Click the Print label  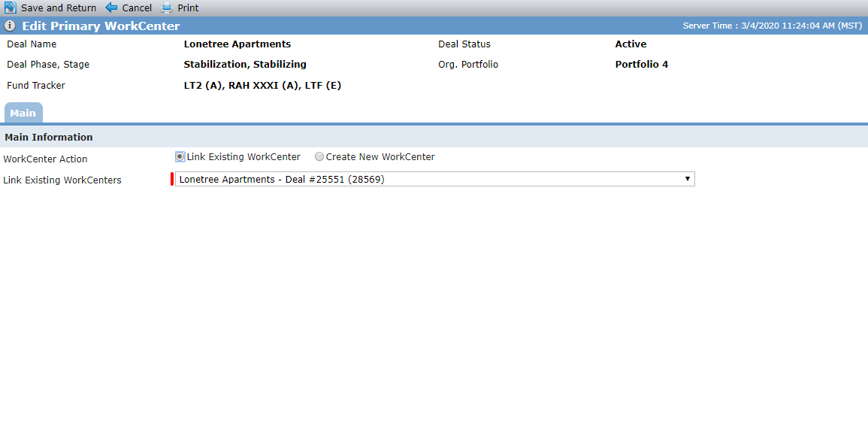pyautogui.click(x=188, y=8)
